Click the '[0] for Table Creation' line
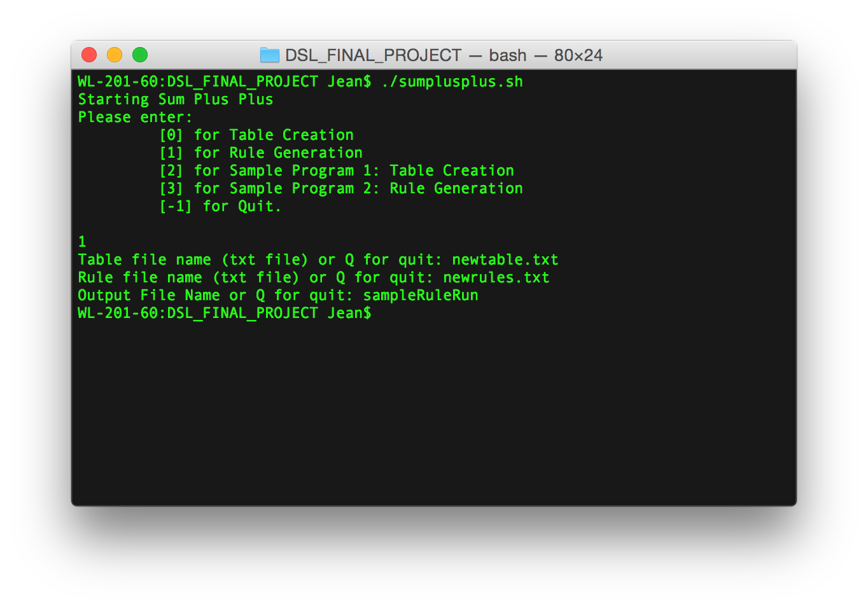Screen dimensions: 868x608 [x=256, y=135]
